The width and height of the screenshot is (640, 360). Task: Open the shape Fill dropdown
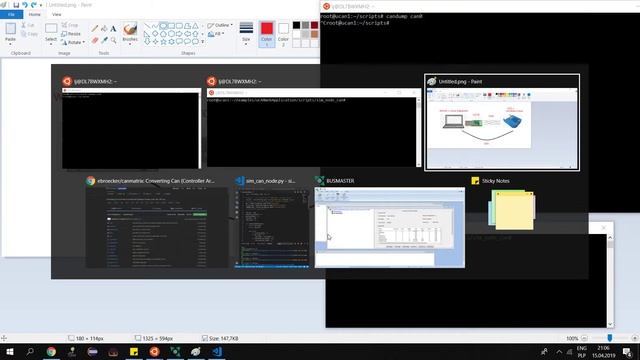click(x=216, y=34)
